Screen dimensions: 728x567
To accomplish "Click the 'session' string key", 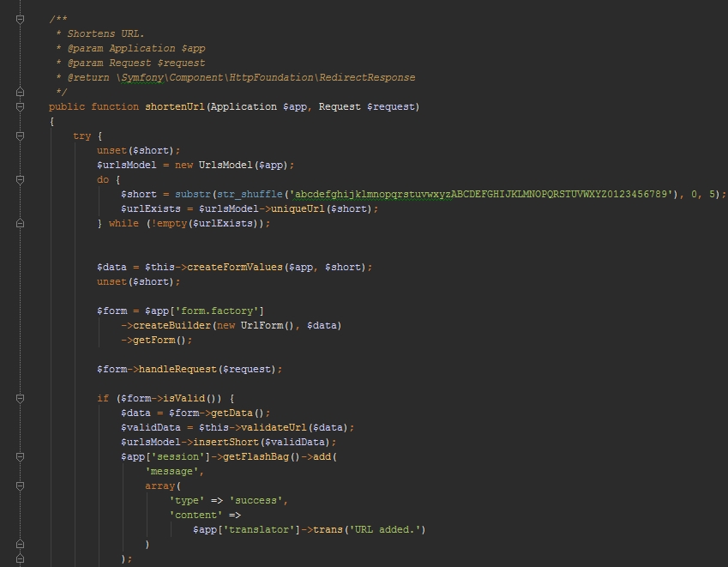I will (x=177, y=457).
